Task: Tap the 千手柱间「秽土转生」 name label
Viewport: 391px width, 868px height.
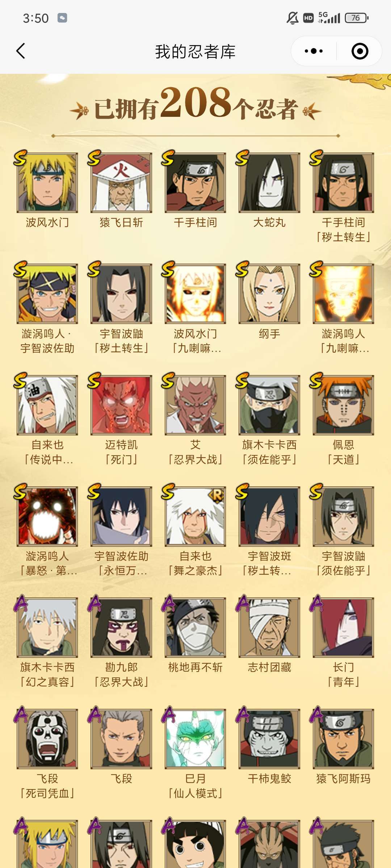Action: pyautogui.click(x=343, y=230)
